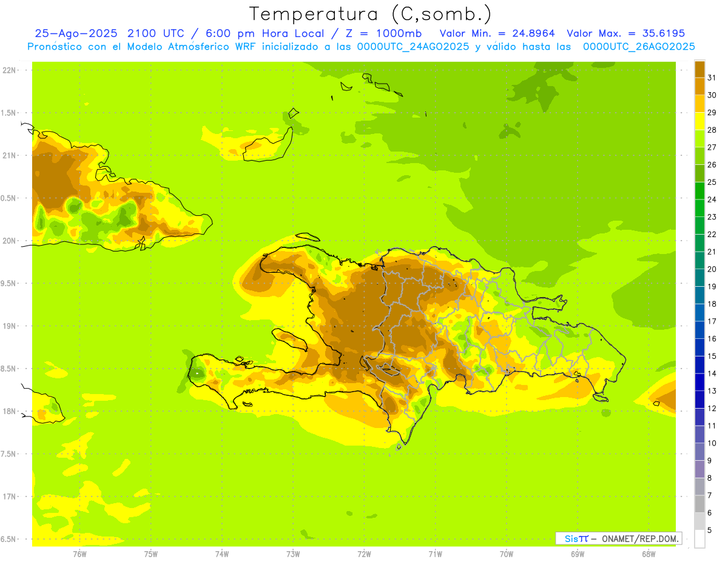Click the colorbar scale label "20"
The height and width of the screenshot is (562, 728).
[712, 269]
